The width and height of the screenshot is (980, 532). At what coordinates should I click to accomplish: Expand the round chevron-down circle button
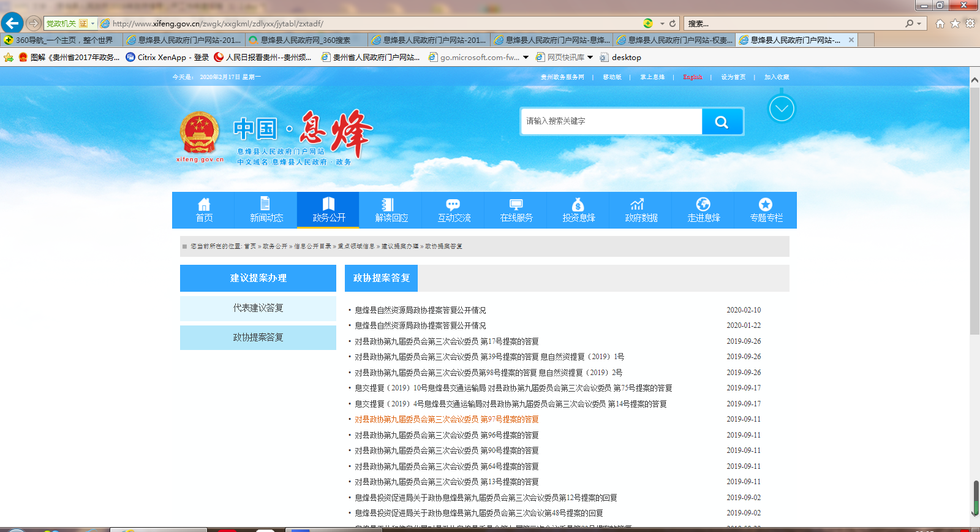coord(781,109)
